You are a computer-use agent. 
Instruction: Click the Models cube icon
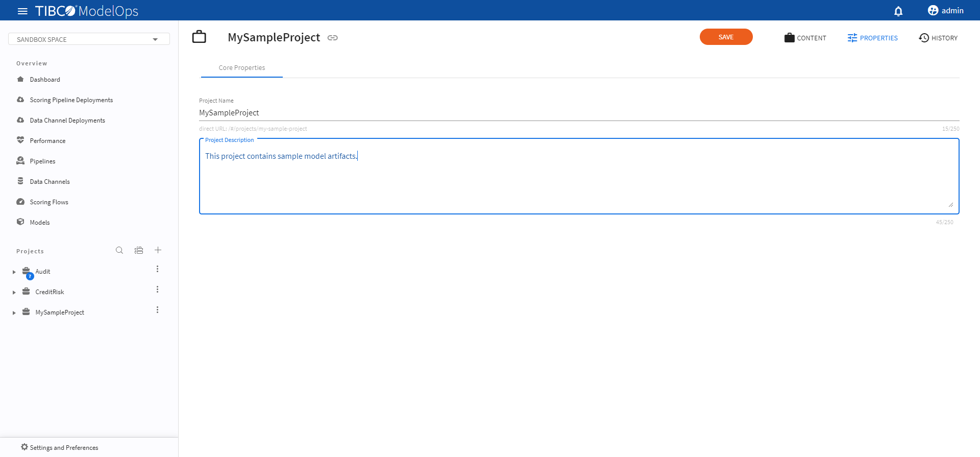20,222
